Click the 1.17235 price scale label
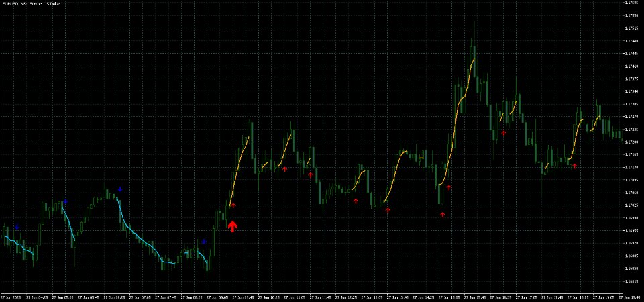The width and height of the screenshot is (644, 302). tap(631, 129)
